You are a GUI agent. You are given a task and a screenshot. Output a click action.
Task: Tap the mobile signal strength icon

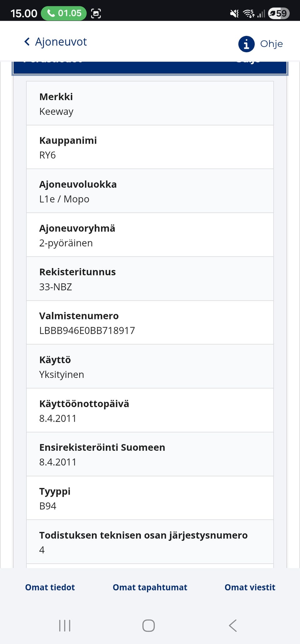coord(262,13)
